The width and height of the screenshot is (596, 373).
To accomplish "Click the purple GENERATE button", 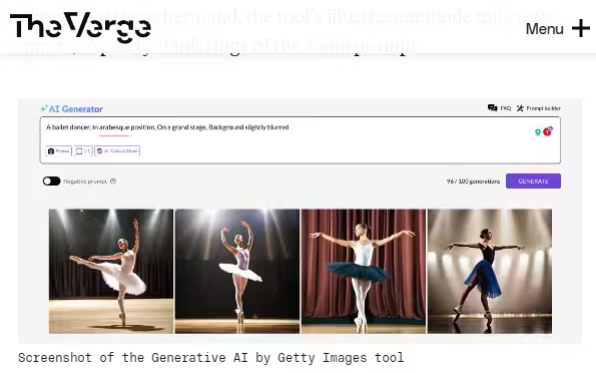I will [x=533, y=181].
